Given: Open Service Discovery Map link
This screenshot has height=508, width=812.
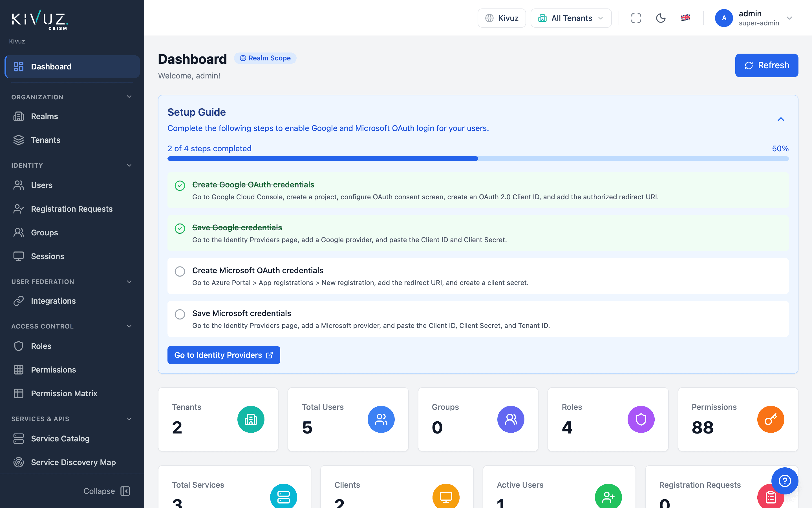Looking at the screenshot, I should [72, 462].
